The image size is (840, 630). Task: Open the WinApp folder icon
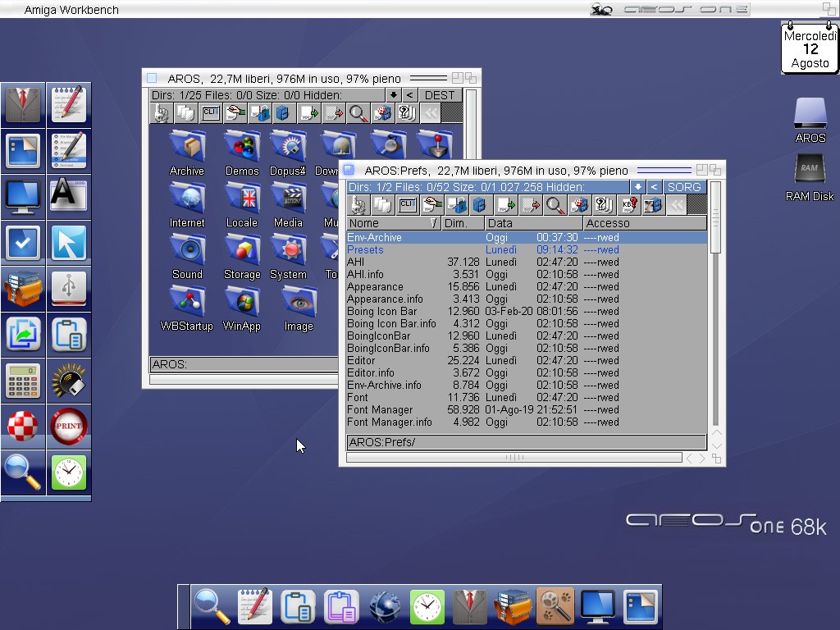(242, 308)
